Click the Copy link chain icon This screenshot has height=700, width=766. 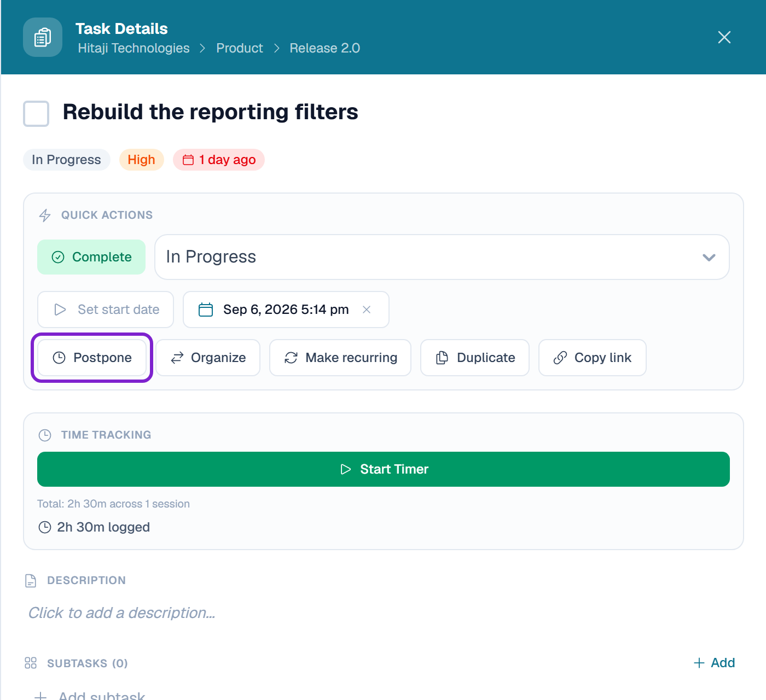coord(560,358)
